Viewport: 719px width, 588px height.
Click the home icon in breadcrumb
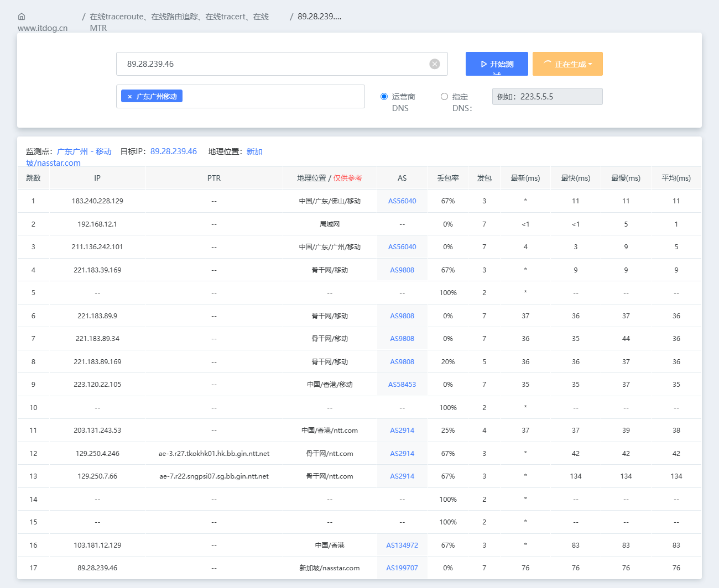(22, 17)
